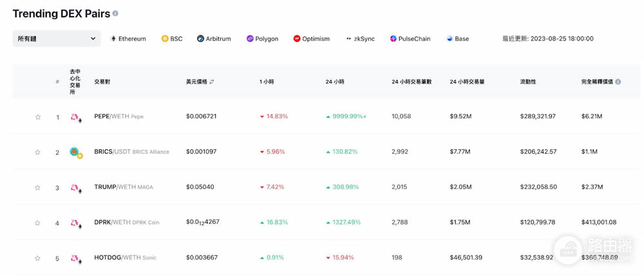Sort by 交易對 column header
This screenshot has height=276, width=644.
tap(102, 82)
